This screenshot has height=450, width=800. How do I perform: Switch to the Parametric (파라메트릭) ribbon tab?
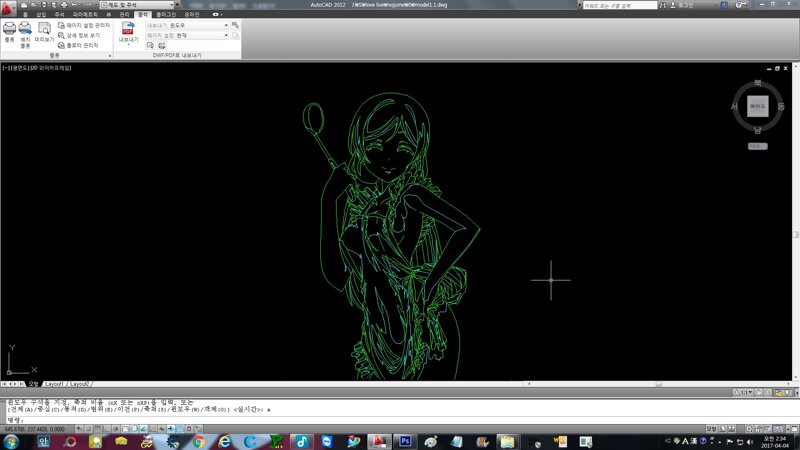pyautogui.click(x=85, y=14)
